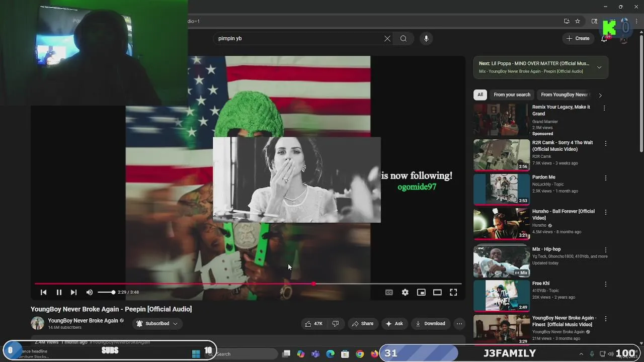Viewport: 644px width, 362px height.
Task: Pause the playing YouTube video
Action: click(59, 292)
